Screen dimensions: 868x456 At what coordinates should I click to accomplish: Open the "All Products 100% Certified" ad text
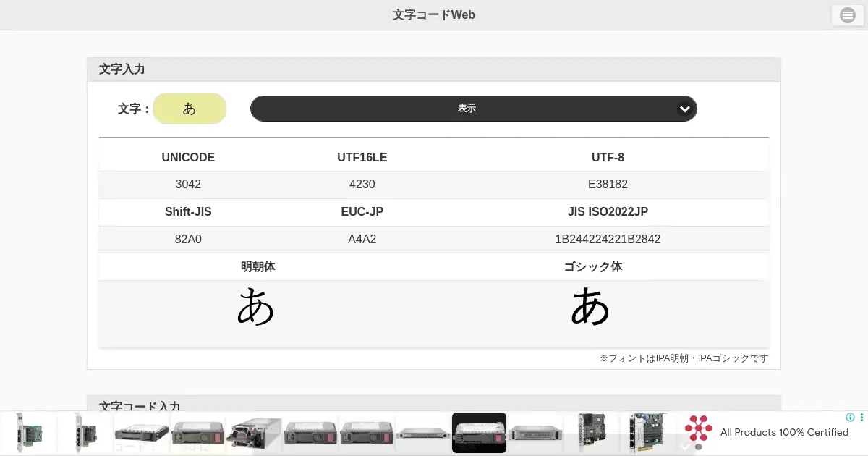[784, 432]
